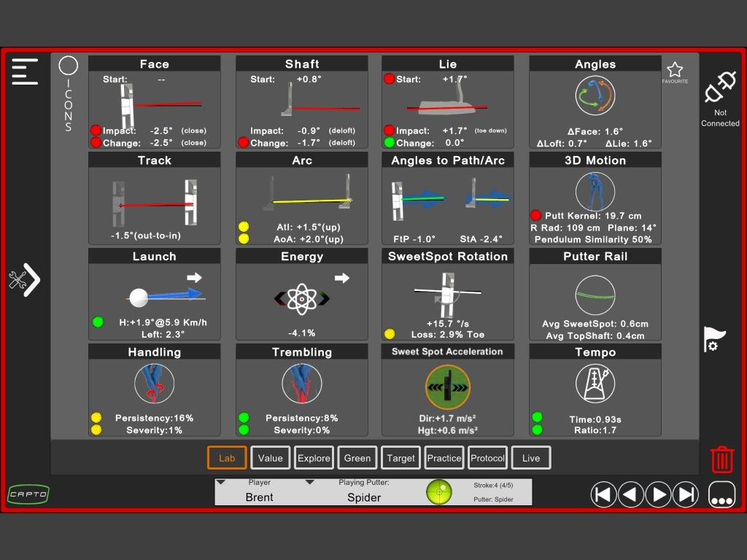Screen dimensions: 747x560
Task: Open the Protocol tab
Action: pos(487,458)
